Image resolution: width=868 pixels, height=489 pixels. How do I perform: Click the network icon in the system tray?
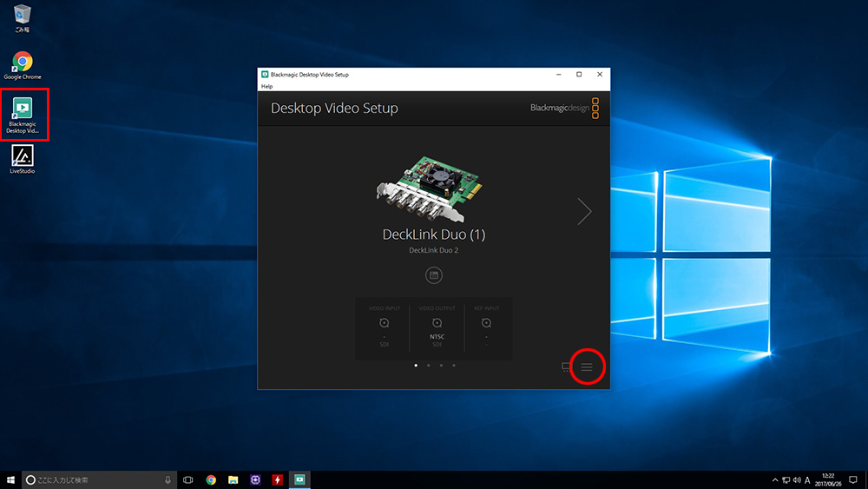click(x=786, y=480)
